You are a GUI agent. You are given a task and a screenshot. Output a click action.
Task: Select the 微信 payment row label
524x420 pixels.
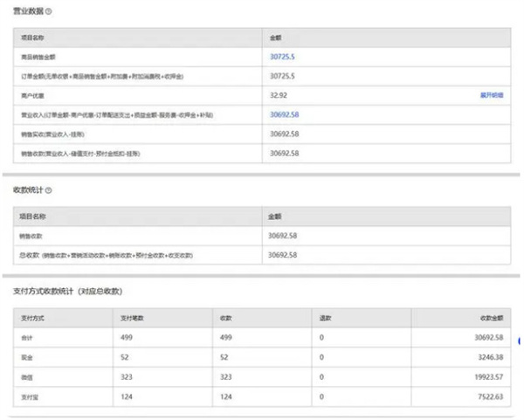(26, 377)
